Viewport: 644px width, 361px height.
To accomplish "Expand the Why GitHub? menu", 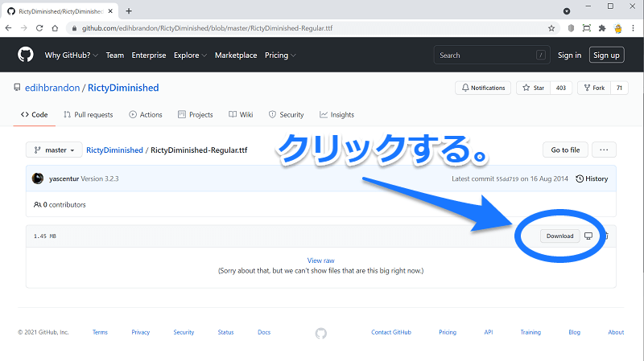I will (72, 55).
